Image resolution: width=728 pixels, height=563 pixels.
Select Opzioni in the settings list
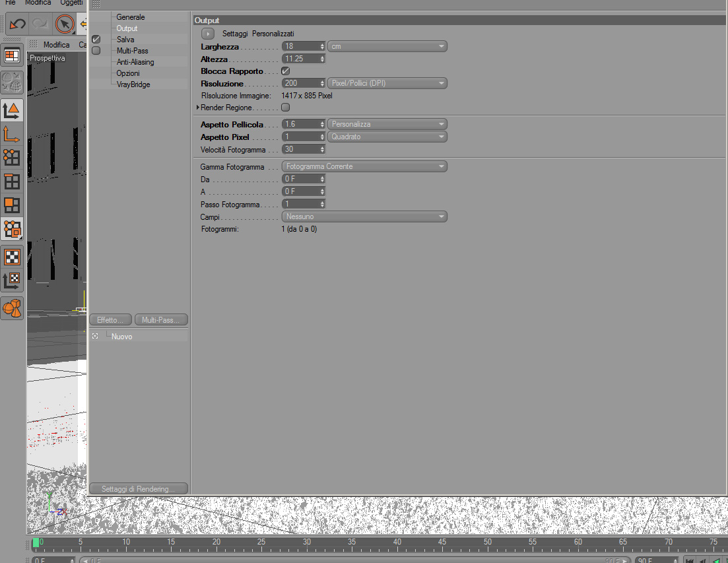(x=127, y=73)
